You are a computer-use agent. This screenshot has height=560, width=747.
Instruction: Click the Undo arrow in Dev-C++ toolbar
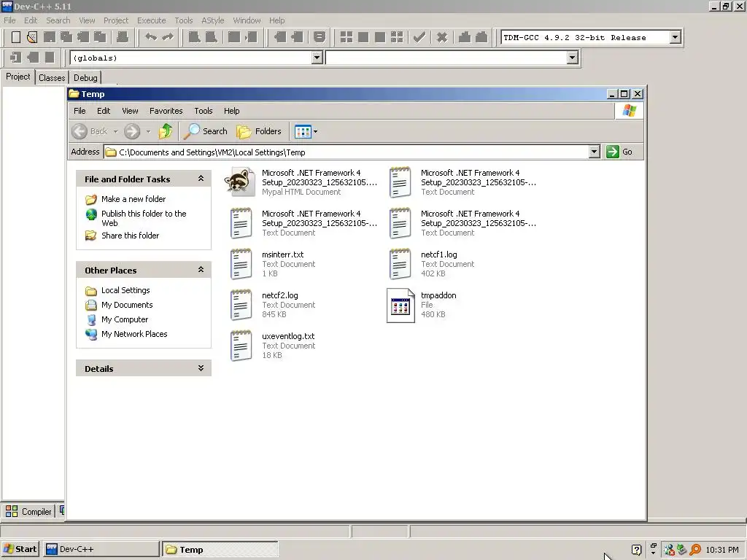point(150,37)
